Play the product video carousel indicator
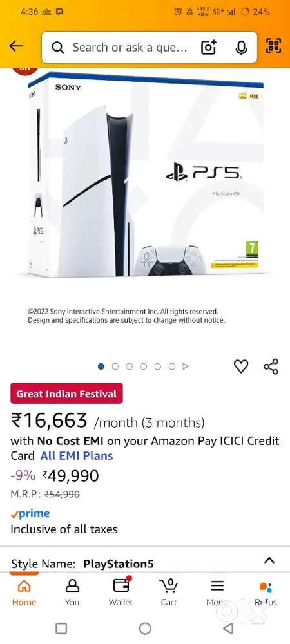Image resolution: width=290 pixels, height=644 pixels. tap(186, 366)
